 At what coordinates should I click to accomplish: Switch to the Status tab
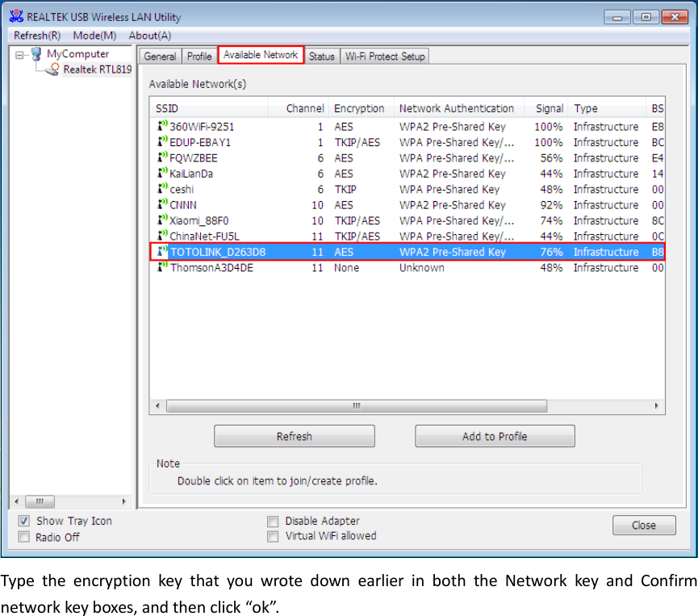point(322,57)
